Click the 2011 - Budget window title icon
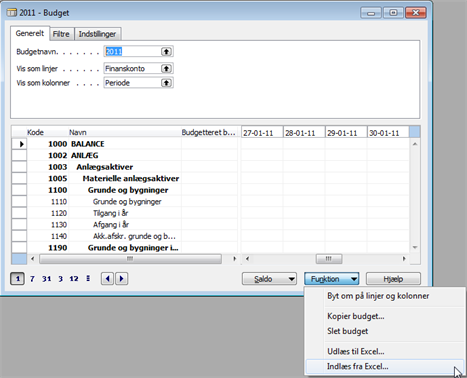 [x=12, y=13]
